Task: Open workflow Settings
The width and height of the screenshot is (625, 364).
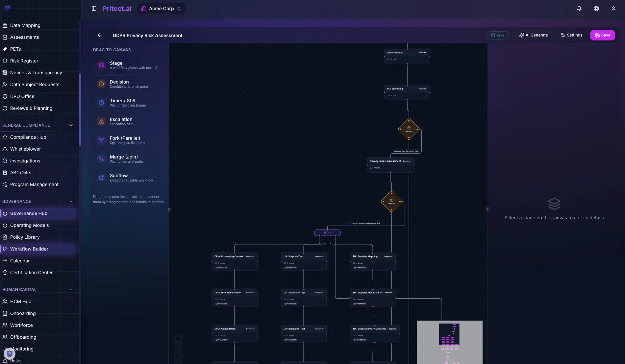Action: click(571, 35)
